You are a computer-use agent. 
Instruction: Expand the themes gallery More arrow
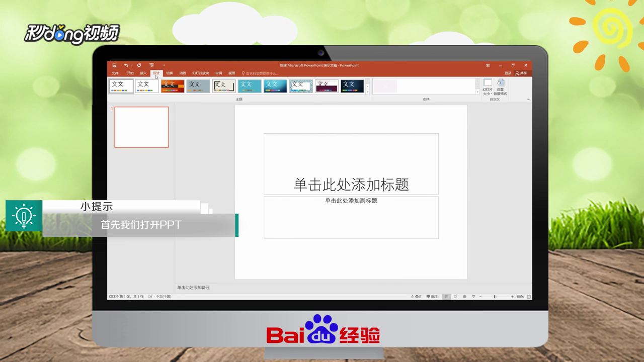pos(367,92)
